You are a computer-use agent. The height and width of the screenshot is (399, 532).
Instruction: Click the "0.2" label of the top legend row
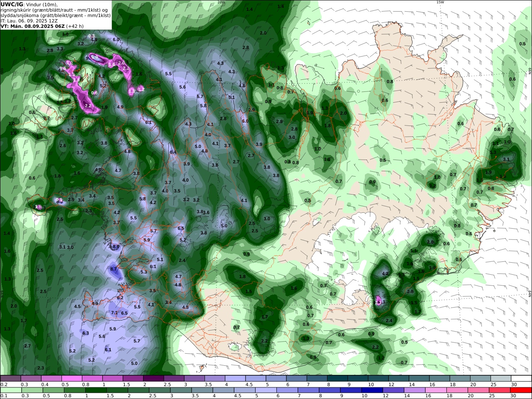click(4, 384)
